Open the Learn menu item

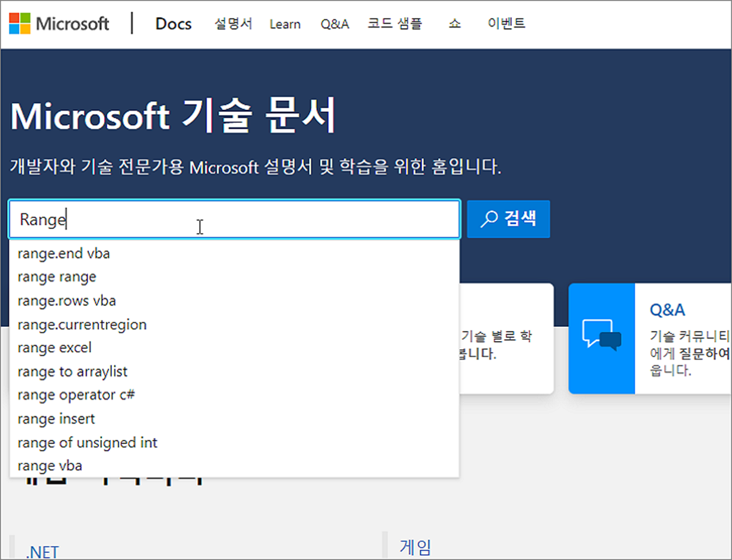285,24
